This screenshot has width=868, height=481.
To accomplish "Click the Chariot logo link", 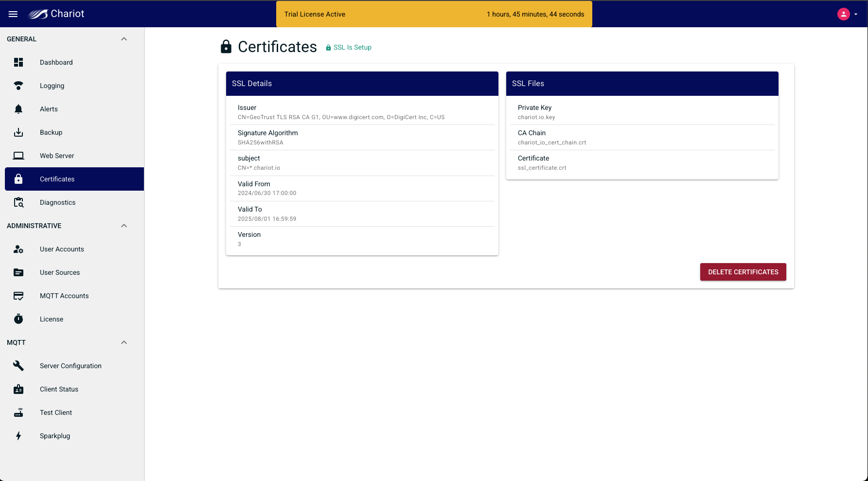I will (56, 14).
